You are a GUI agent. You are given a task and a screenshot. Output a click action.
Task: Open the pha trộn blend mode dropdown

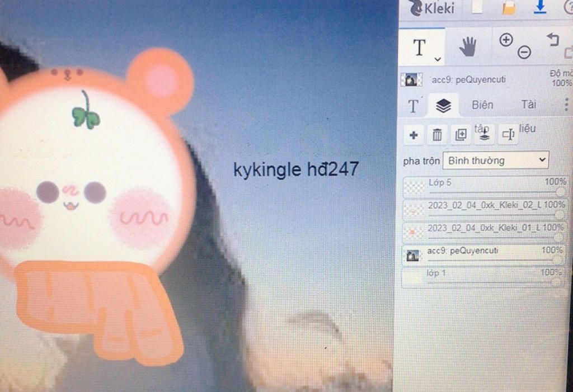click(x=496, y=160)
